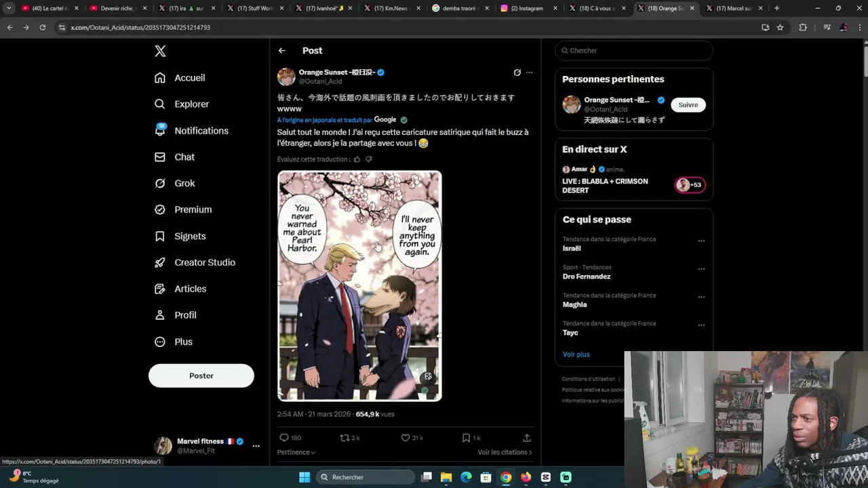Open Grok assistant
Screen dimensions: 868x488
pos(174,184)
